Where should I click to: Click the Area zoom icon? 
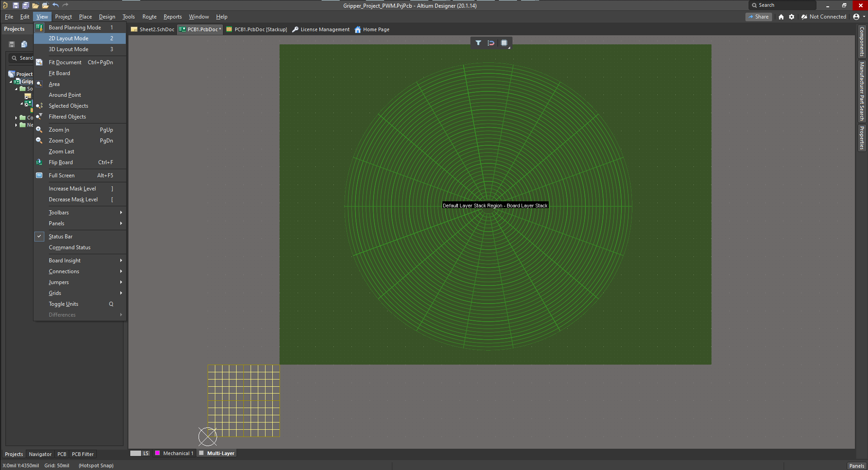coord(39,84)
